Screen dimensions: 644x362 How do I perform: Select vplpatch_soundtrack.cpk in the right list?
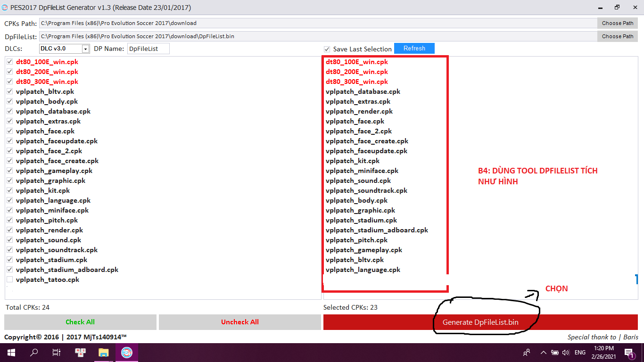[x=366, y=190]
